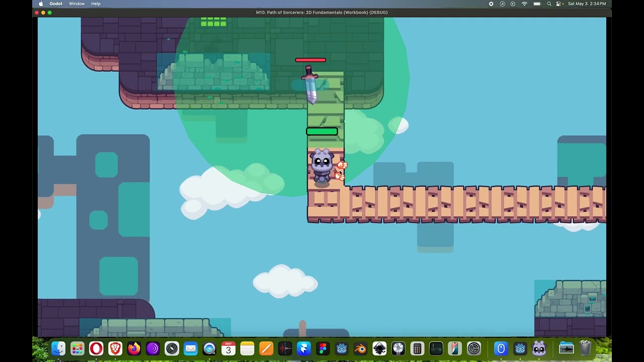Open Control Center

click(x=559, y=4)
